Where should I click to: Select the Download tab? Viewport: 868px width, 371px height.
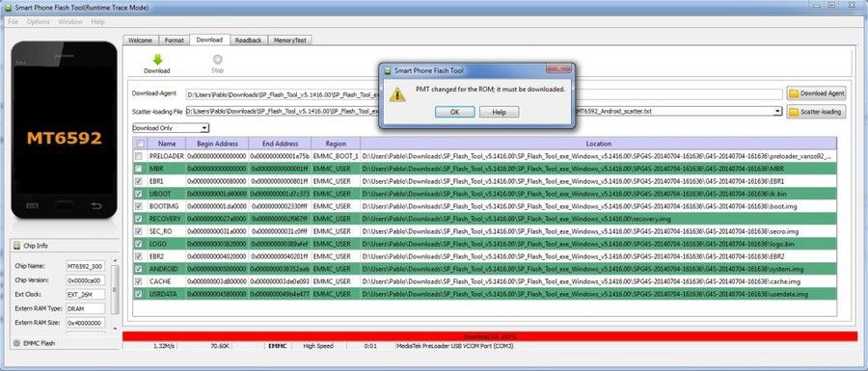(x=209, y=40)
